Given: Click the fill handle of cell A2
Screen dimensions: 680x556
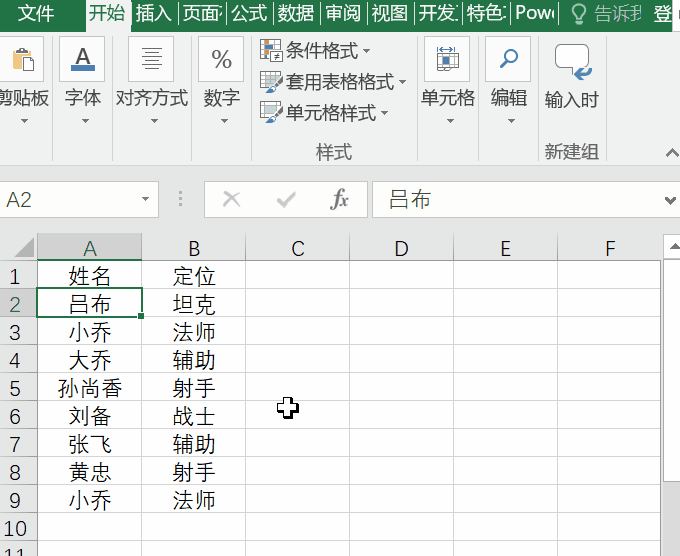Looking at the screenshot, I should tap(141, 316).
